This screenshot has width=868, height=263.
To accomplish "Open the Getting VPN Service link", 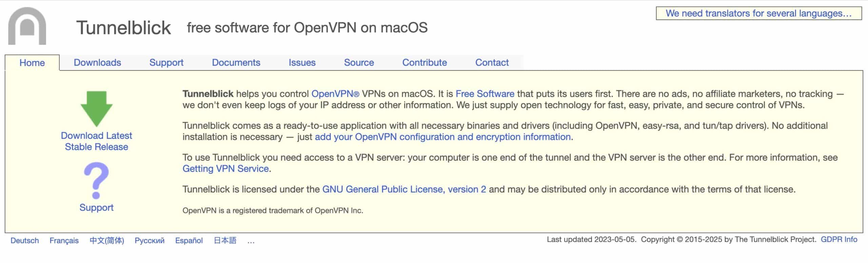I will (225, 169).
